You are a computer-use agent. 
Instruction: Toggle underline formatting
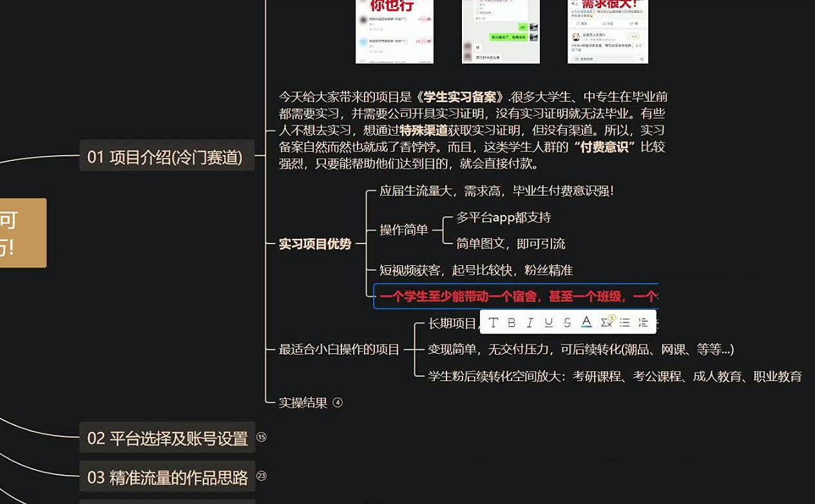click(548, 322)
